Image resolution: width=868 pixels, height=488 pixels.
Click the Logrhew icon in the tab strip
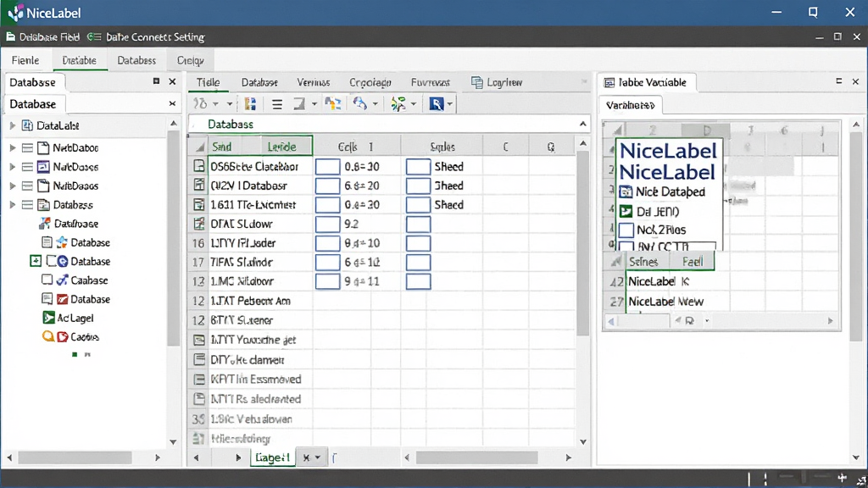(x=476, y=82)
